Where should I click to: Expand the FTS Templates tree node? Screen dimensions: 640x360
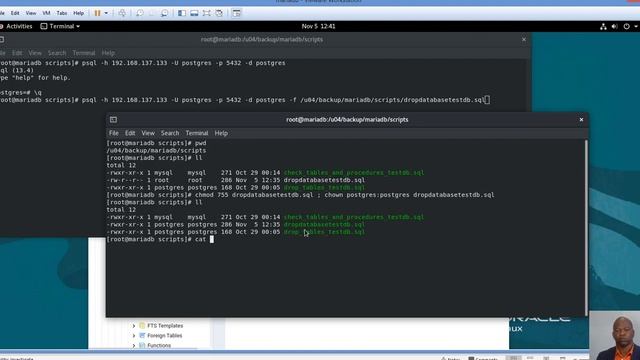coord(134,326)
